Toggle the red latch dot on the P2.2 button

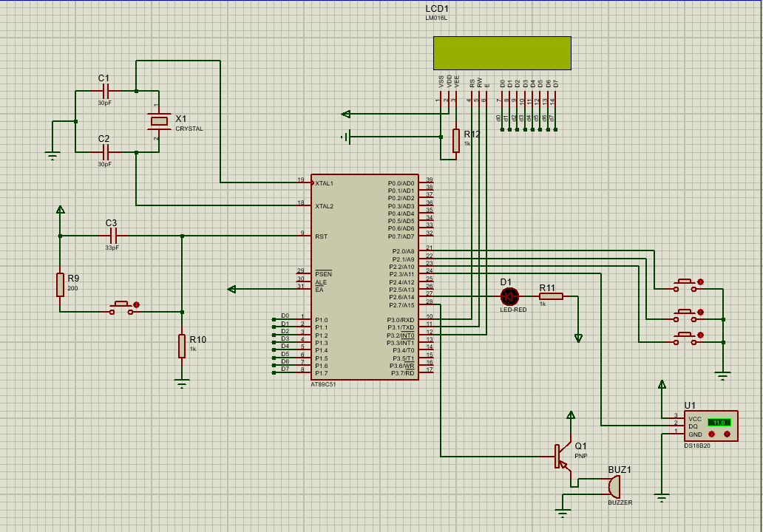click(x=700, y=335)
